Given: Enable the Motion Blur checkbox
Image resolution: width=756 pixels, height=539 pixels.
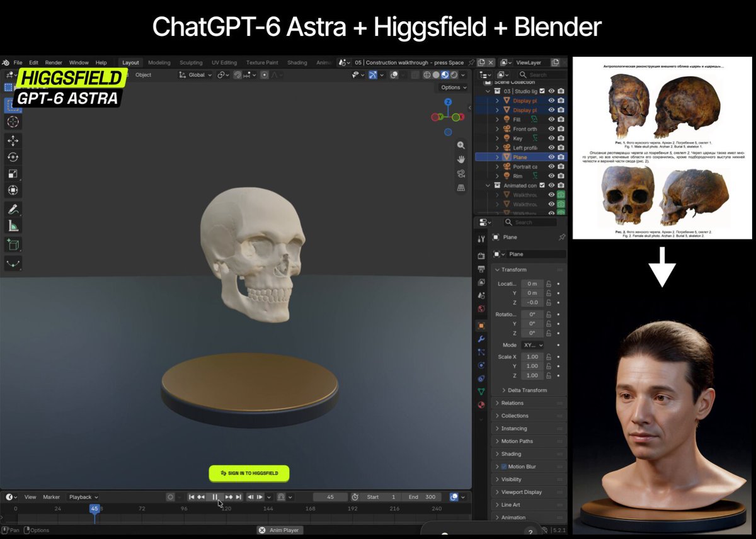Looking at the screenshot, I should click(504, 467).
